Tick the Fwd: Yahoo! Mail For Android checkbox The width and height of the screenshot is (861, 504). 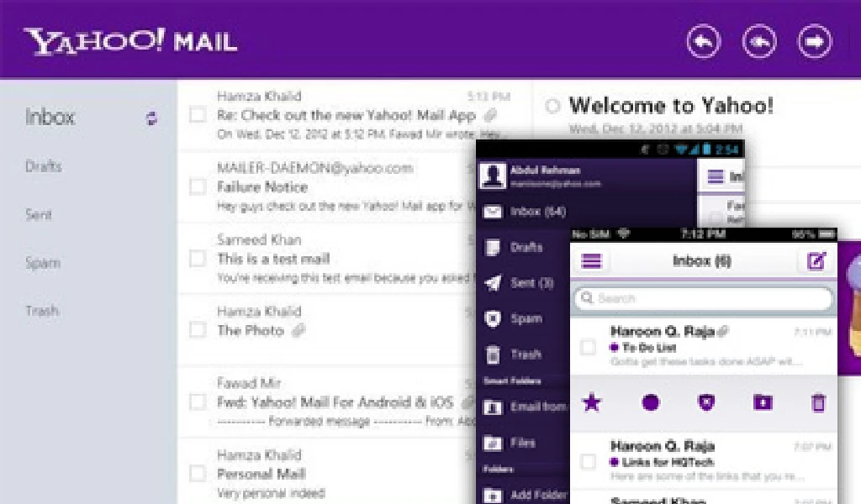point(198,402)
